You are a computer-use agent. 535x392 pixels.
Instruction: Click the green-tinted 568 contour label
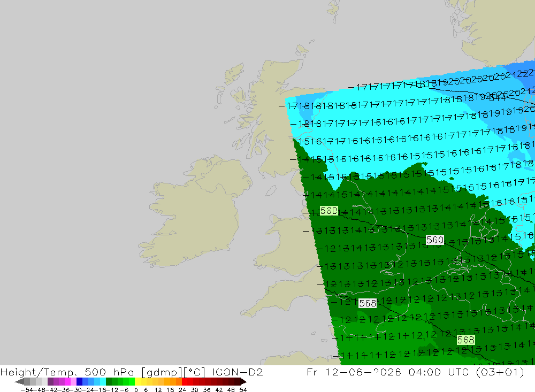(466, 340)
